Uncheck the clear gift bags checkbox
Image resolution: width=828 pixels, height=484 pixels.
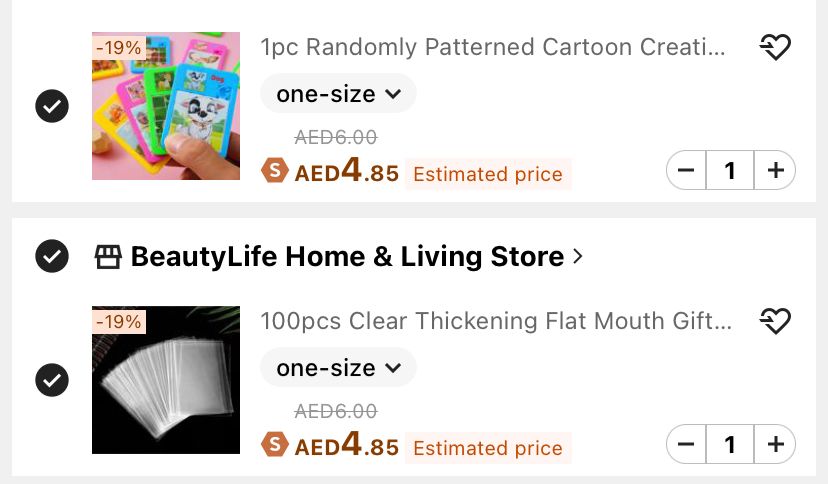52,380
